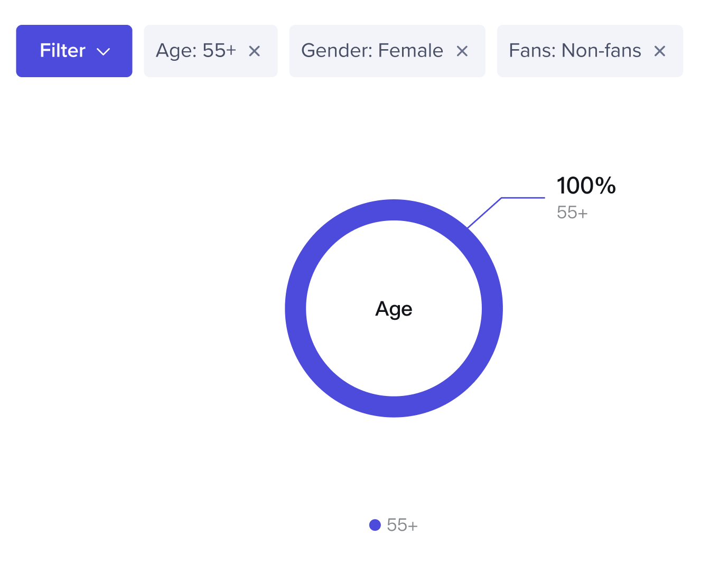Select the Fans: Non-fans chip label
The width and height of the screenshot is (728, 572).
click(x=575, y=51)
